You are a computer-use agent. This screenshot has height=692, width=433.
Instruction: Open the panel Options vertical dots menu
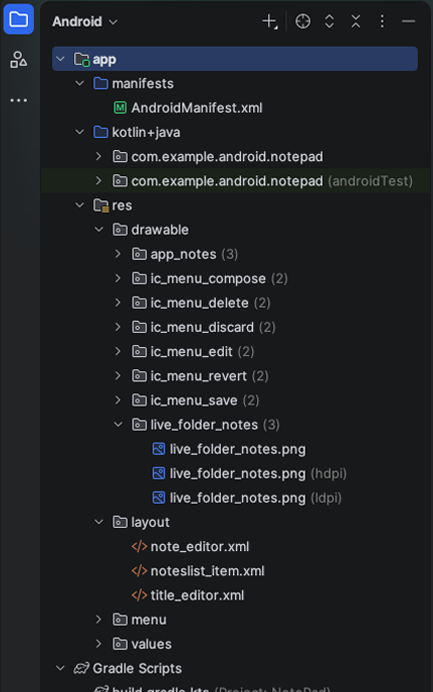382,21
